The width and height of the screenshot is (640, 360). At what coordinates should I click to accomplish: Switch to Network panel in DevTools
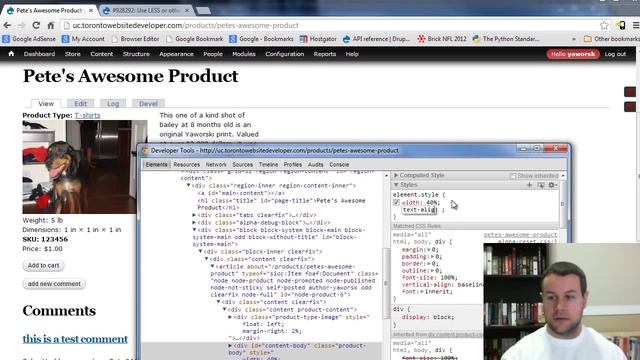click(216, 164)
